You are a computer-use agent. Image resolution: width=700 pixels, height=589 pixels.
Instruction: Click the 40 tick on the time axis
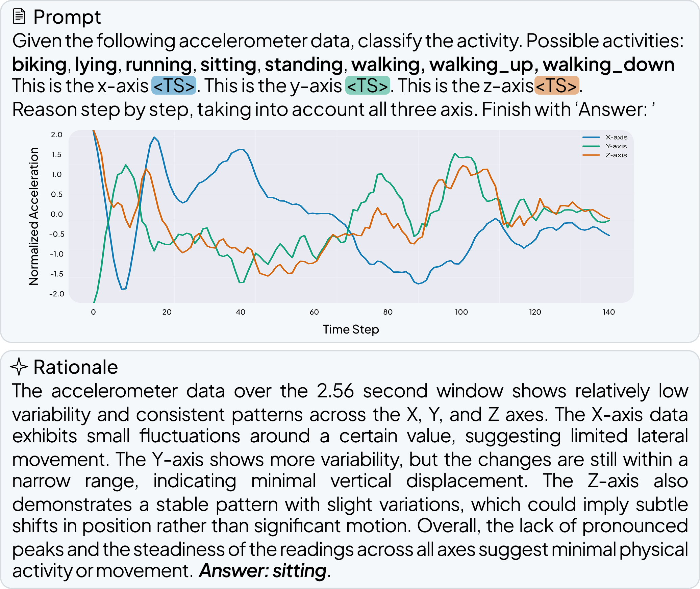(241, 312)
